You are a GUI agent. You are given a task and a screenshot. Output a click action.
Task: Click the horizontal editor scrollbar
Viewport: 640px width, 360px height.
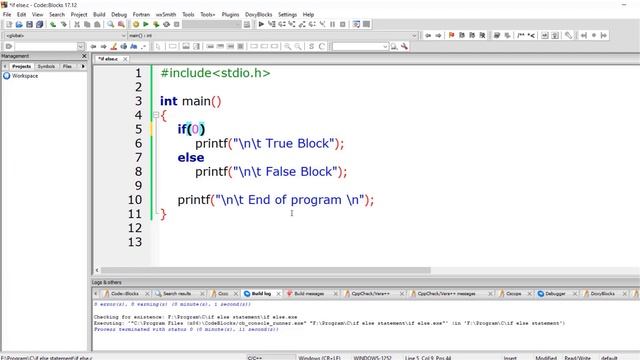tap(265, 270)
